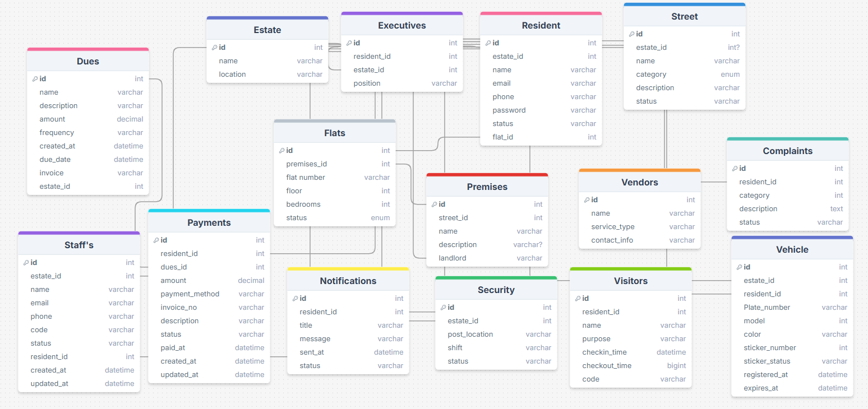Viewport: 868px width, 409px height.
Task: Click the Premises table primary key icon
Action: (434, 204)
